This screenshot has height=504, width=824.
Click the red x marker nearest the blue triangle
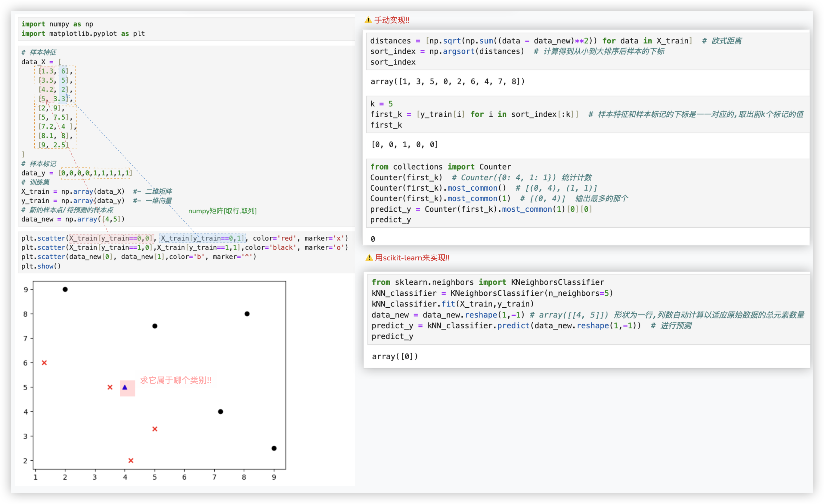tap(110, 387)
